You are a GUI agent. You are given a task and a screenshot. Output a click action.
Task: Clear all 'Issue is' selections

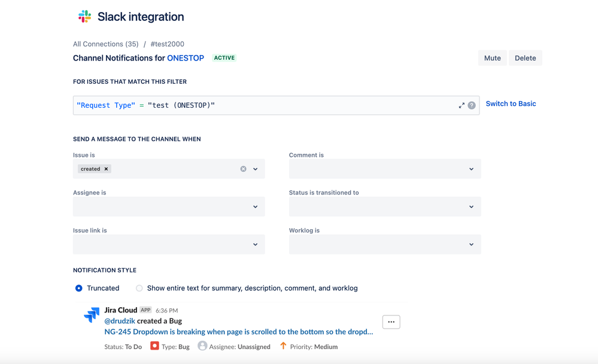click(x=243, y=169)
